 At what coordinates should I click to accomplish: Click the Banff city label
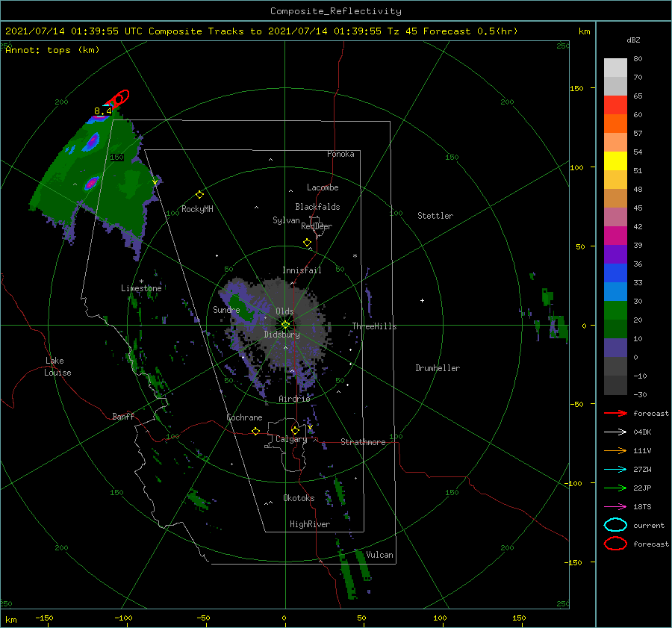(x=123, y=416)
